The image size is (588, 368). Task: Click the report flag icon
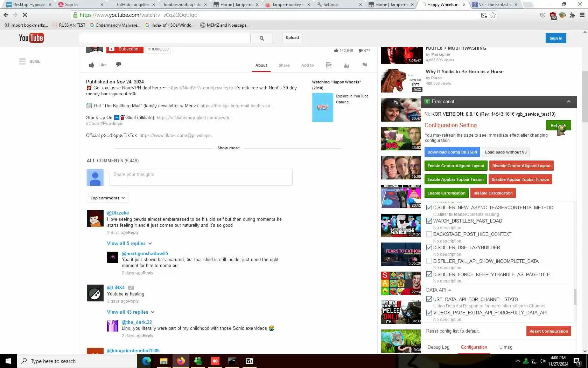[x=364, y=65]
